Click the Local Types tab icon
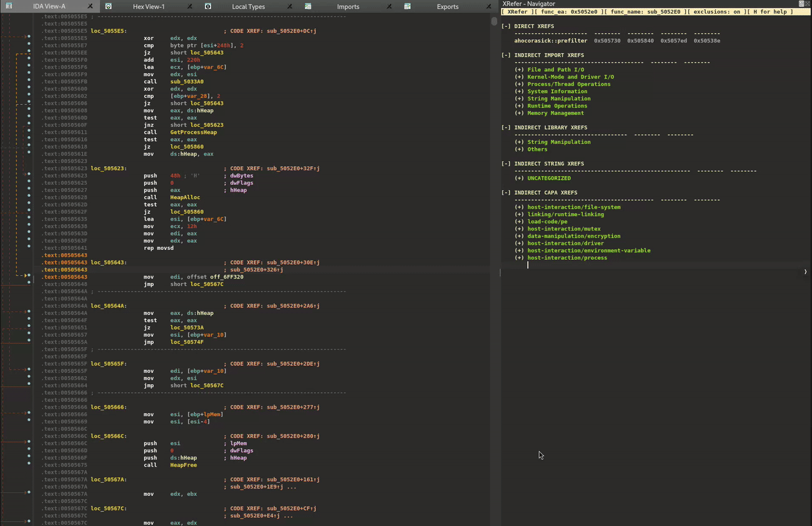 coord(208,6)
